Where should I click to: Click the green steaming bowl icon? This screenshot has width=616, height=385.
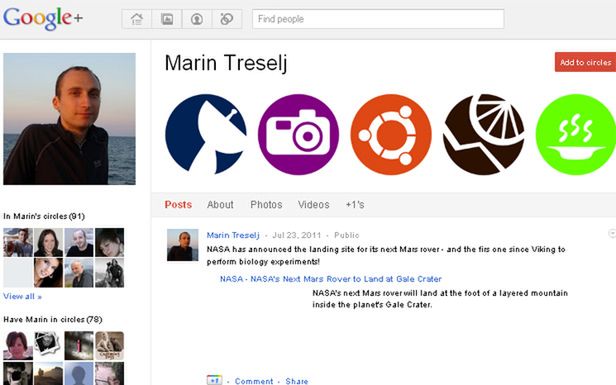576,134
